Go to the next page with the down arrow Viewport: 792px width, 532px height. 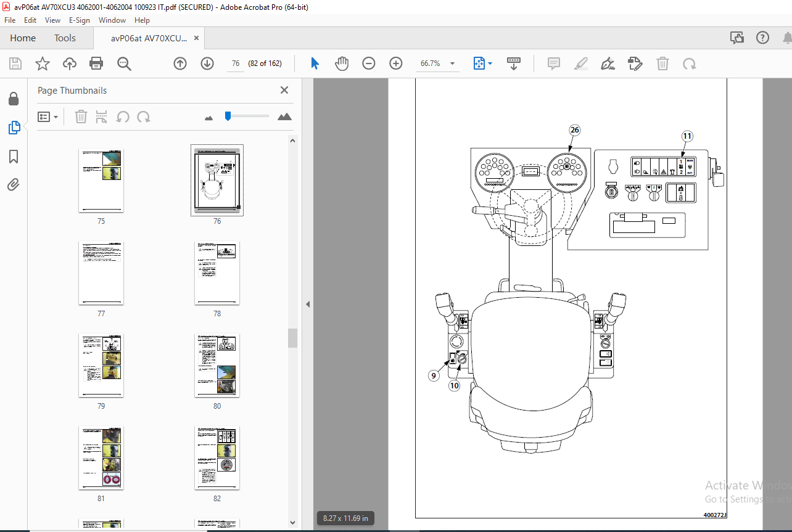(207, 63)
